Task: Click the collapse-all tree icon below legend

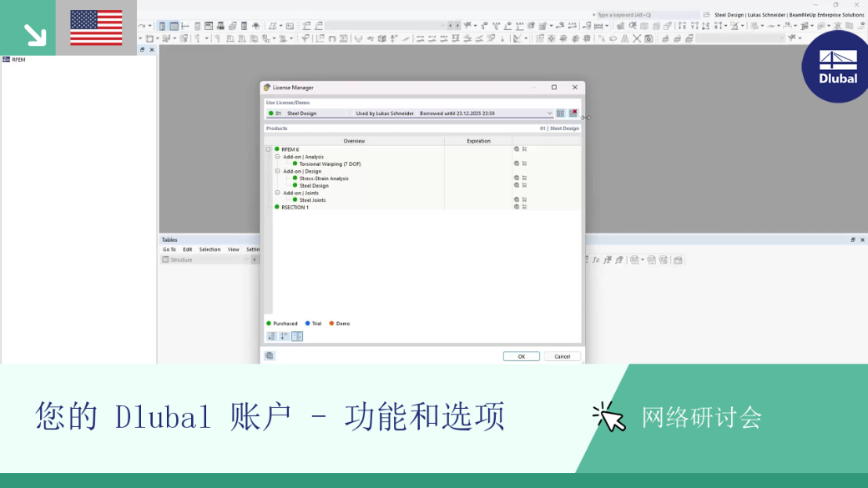Action: click(x=284, y=336)
